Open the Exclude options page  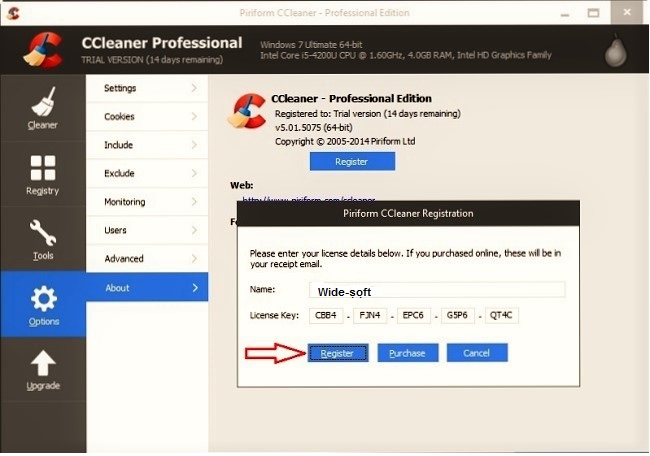(147, 173)
